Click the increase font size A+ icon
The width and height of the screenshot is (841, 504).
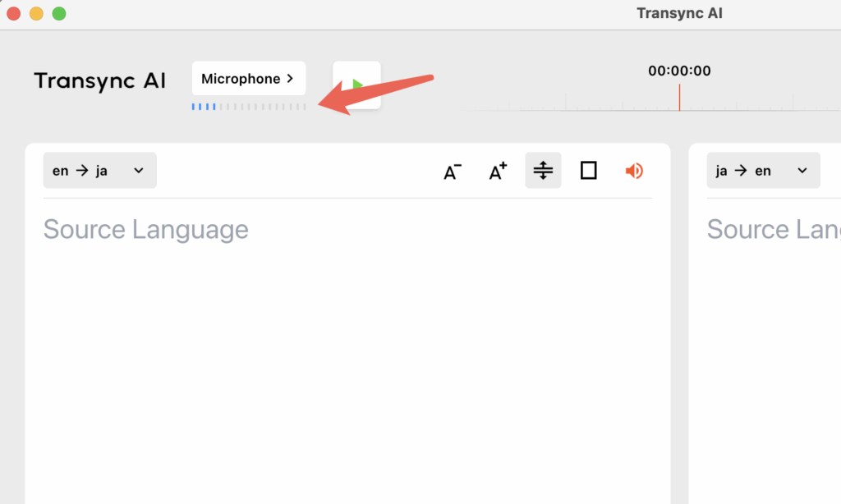coord(498,171)
